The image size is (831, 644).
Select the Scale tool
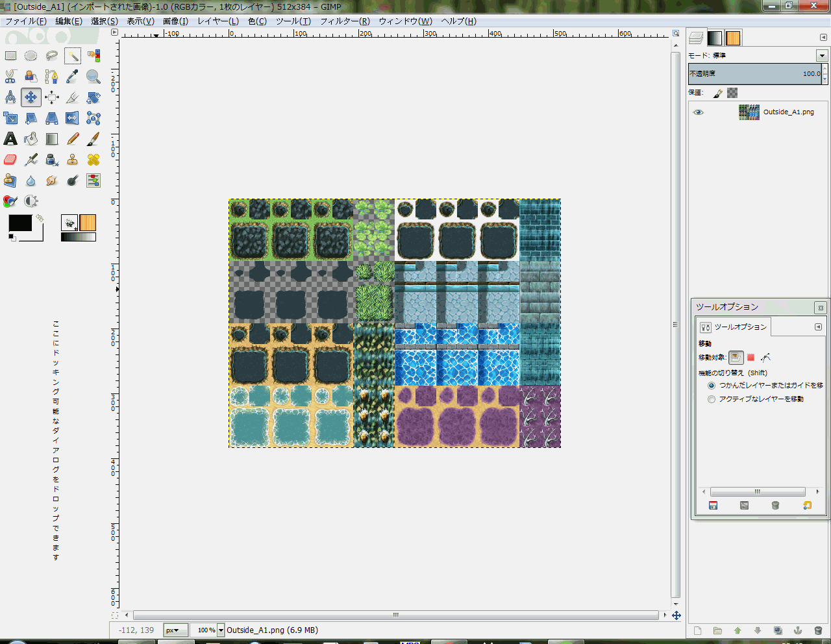point(10,118)
